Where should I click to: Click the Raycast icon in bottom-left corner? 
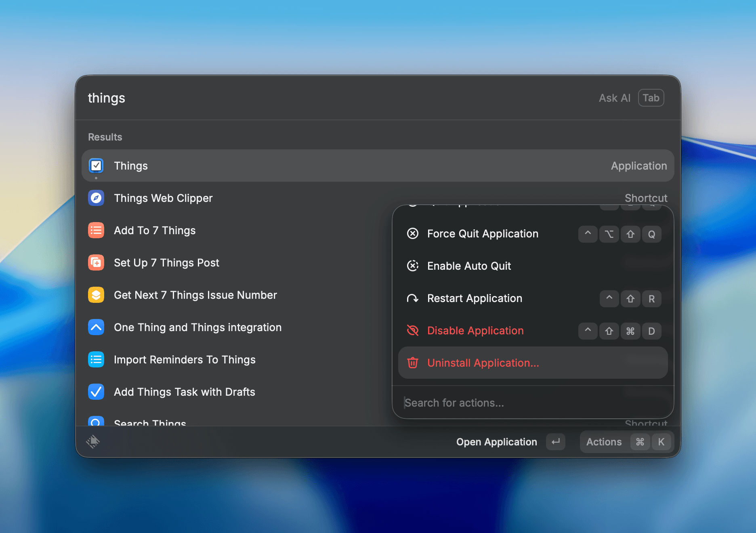pyautogui.click(x=94, y=442)
